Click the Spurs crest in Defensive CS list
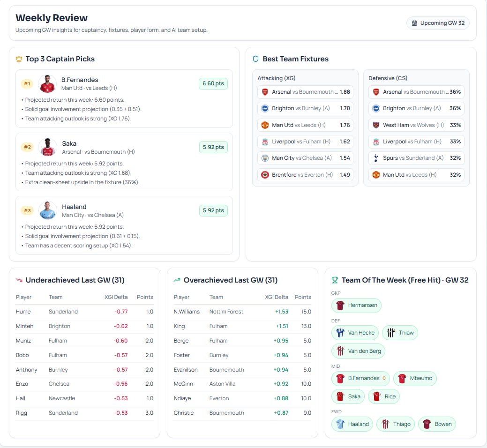The height and width of the screenshot is (448, 487). [376, 158]
